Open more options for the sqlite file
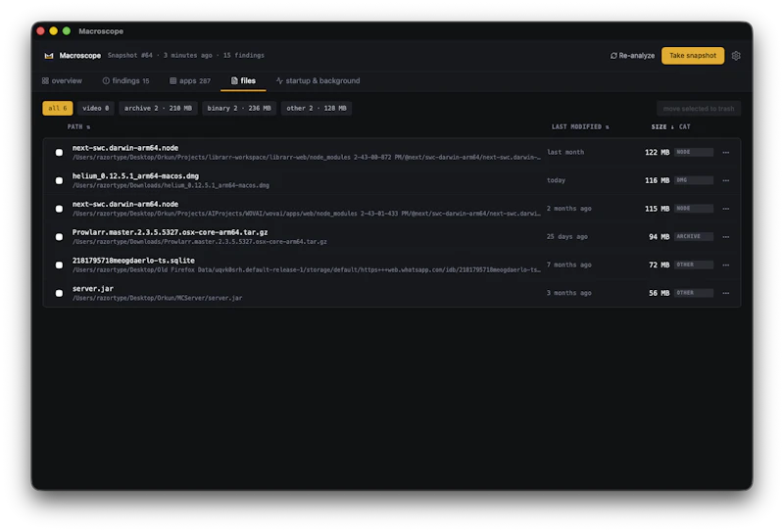Image resolution: width=784 pixels, height=532 pixels. coord(725,265)
